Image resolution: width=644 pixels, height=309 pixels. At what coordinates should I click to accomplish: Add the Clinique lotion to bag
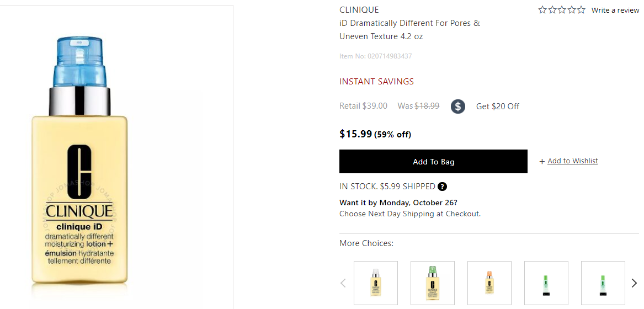point(433,162)
